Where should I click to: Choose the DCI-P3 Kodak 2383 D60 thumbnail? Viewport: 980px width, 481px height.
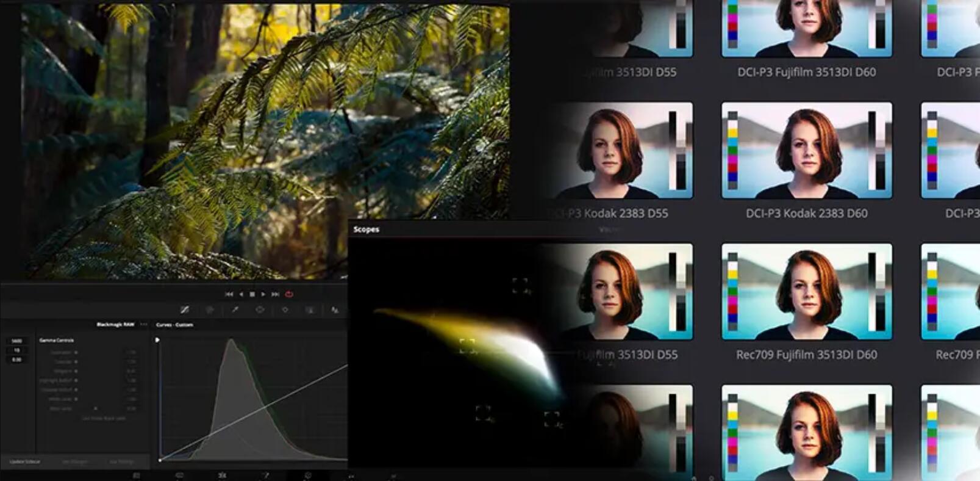pyautogui.click(x=806, y=150)
